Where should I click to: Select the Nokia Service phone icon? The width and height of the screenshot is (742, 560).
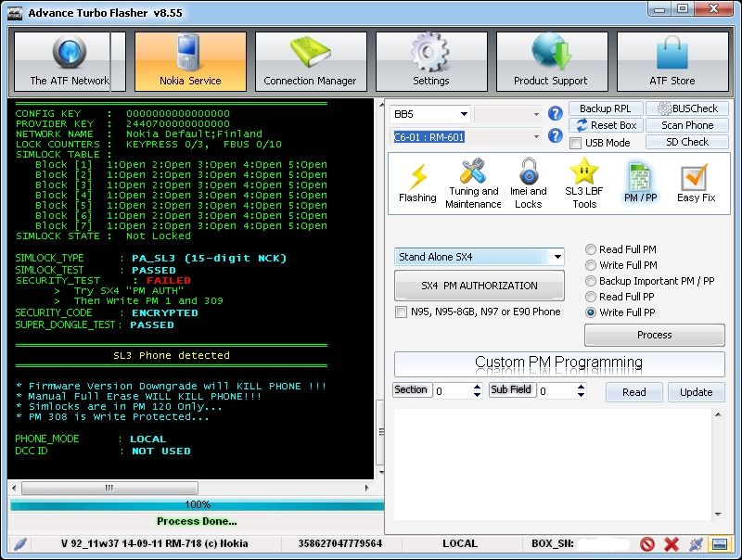[x=187, y=52]
